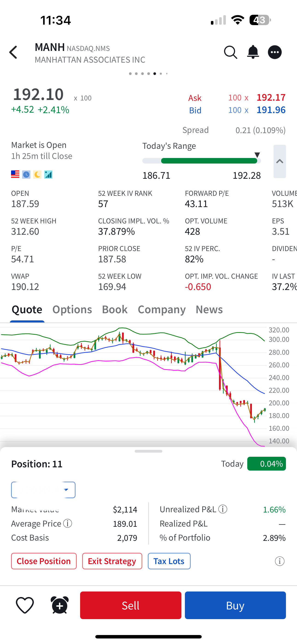Viewport: 297px width, 644px height.
Task: Tap the Exit Strategy button
Action: tap(112, 561)
